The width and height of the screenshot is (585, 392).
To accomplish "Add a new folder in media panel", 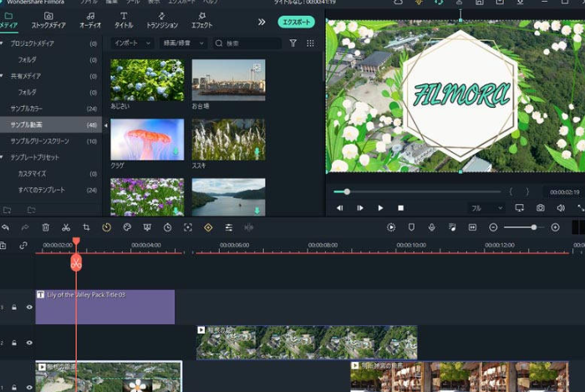I will point(7,210).
